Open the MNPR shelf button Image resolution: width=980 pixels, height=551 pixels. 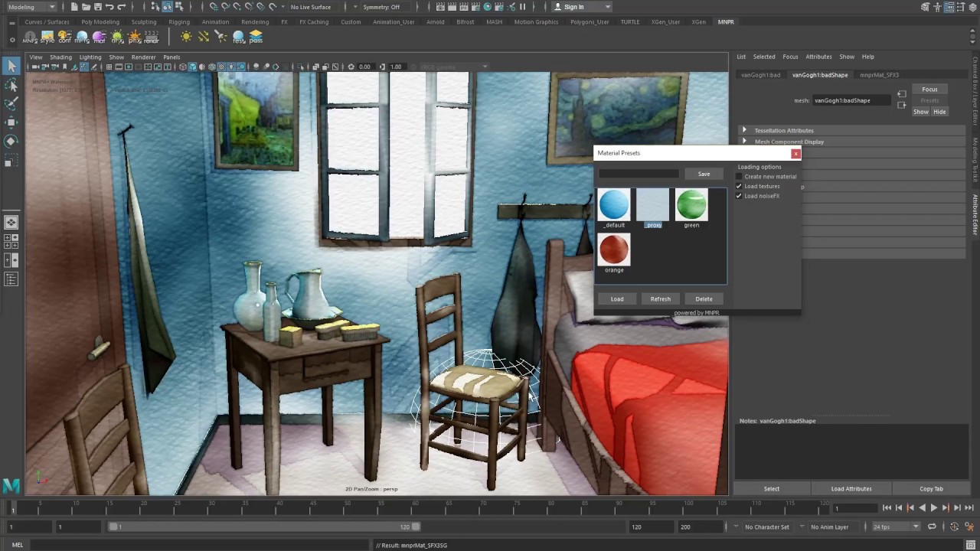click(30, 37)
